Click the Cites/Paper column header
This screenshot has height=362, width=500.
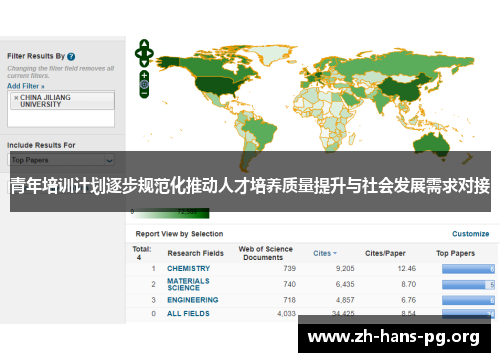tap(385, 253)
